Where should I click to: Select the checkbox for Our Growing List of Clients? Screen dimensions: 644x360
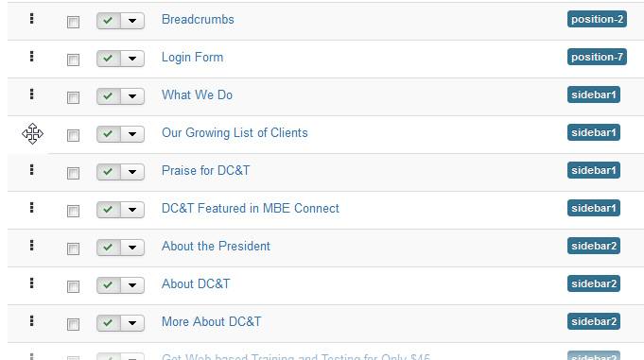(73, 135)
